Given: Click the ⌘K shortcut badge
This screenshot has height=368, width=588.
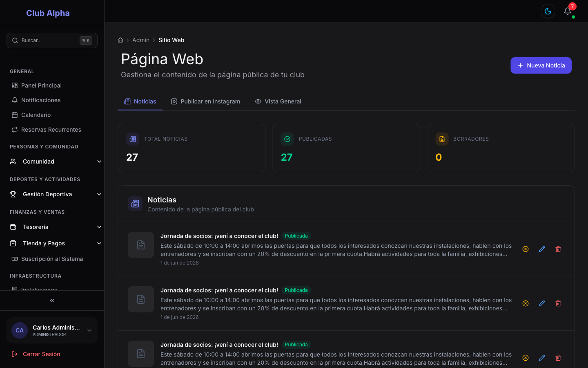Looking at the screenshot, I should click(86, 40).
